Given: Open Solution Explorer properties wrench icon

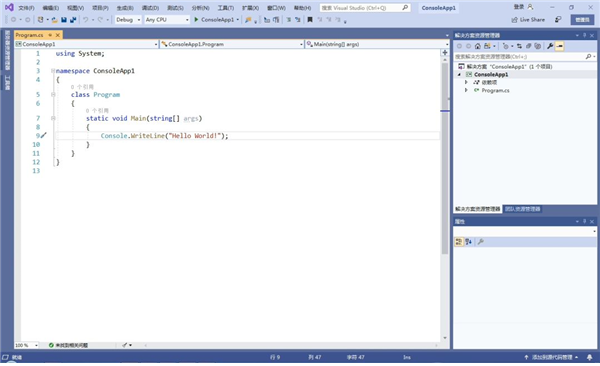Looking at the screenshot, I should tap(550, 46).
